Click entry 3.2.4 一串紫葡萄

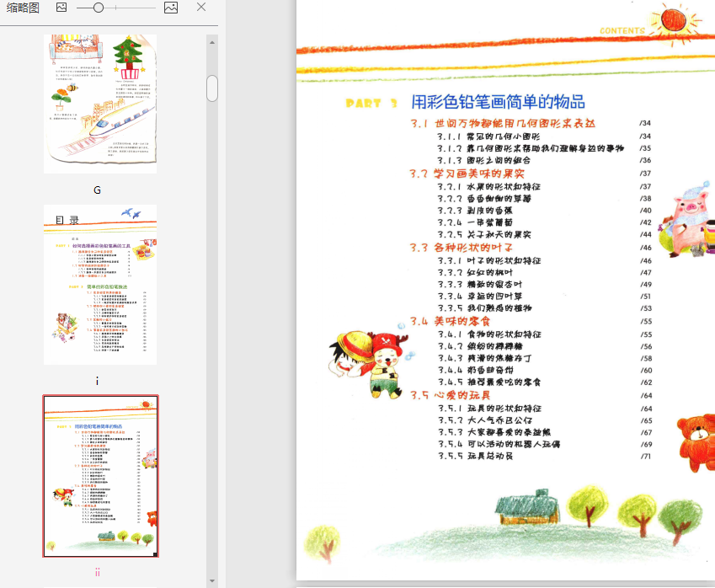(475, 222)
